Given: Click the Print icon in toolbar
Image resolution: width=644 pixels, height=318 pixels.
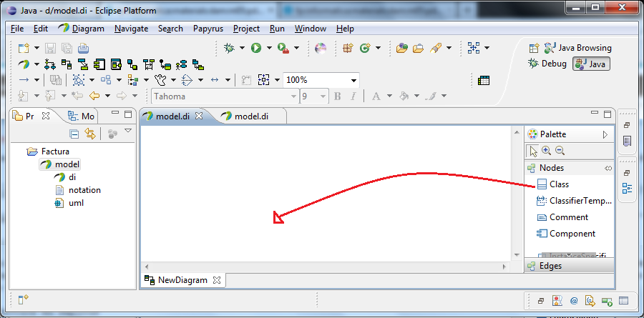Looking at the screenshot, I should coord(83,48).
